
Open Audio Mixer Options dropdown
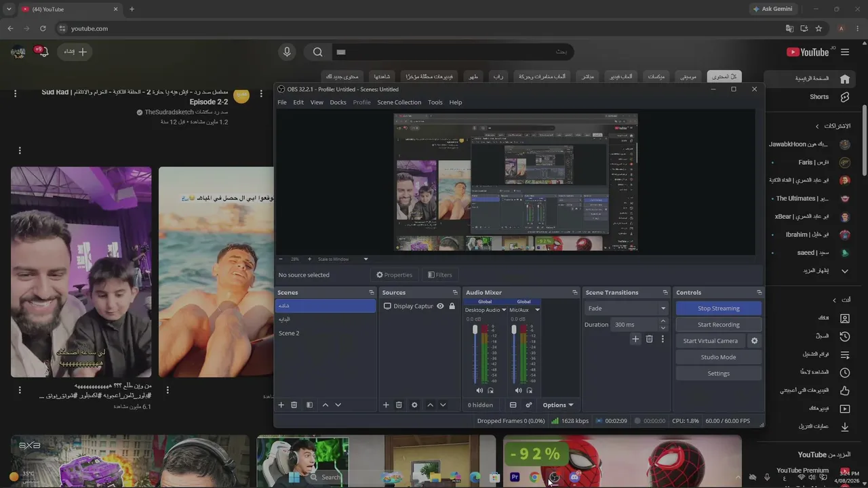558,405
